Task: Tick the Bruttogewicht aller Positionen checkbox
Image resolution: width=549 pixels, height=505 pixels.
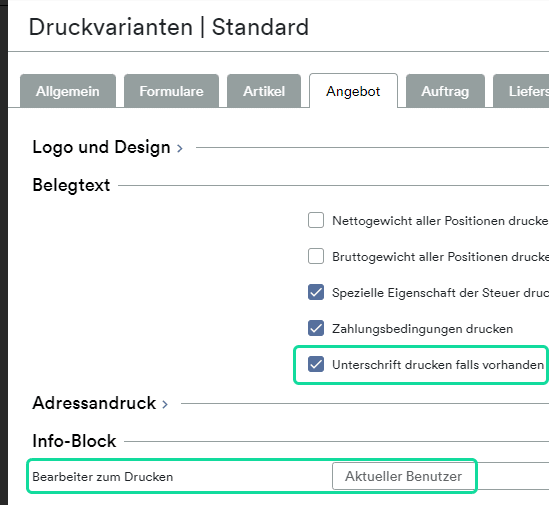Action: 316,256
